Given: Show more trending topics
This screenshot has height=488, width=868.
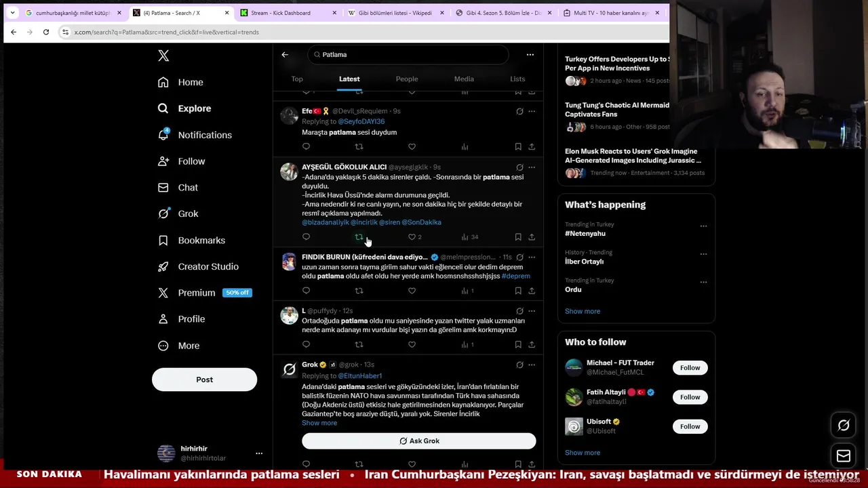Looking at the screenshot, I should pyautogui.click(x=583, y=311).
